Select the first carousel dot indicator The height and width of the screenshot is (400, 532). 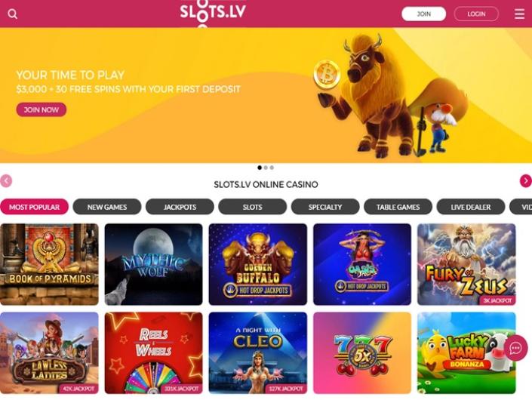coord(260,168)
